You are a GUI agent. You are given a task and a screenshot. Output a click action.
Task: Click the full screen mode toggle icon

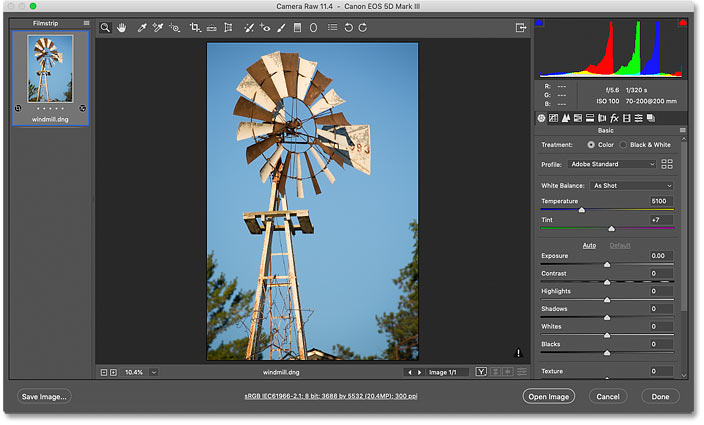point(520,28)
